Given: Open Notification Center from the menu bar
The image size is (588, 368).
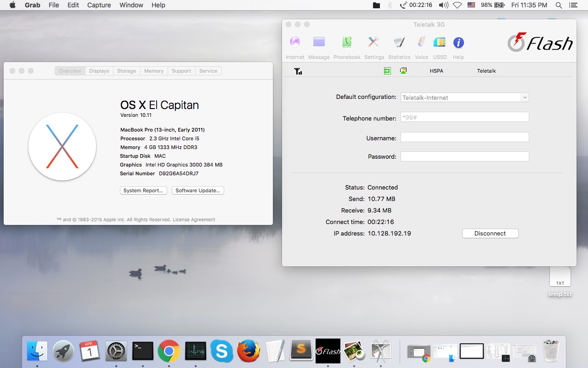Looking at the screenshot, I should pyautogui.click(x=573, y=5).
